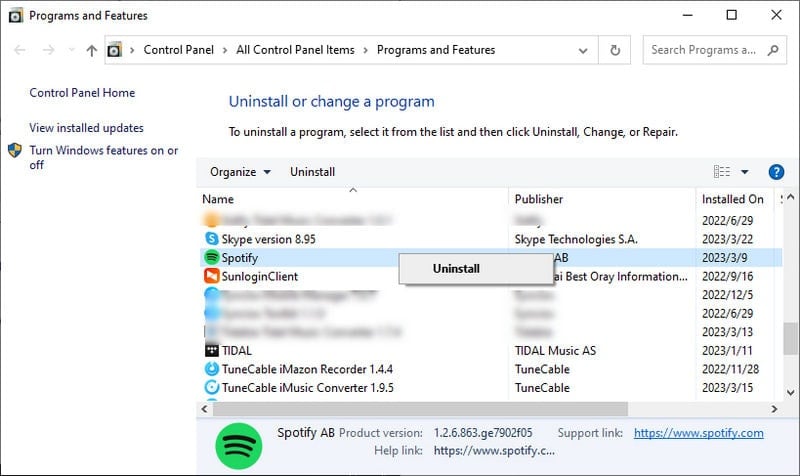The width and height of the screenshot is (800, 476).
Task: Click the vertical scrollbar thumb
Action: coord(790,338)
